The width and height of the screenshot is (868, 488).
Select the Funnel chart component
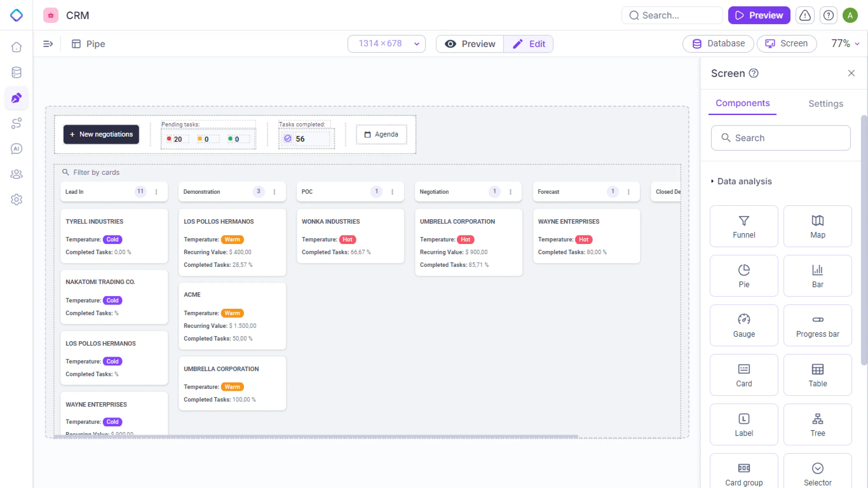pos(744,226)
